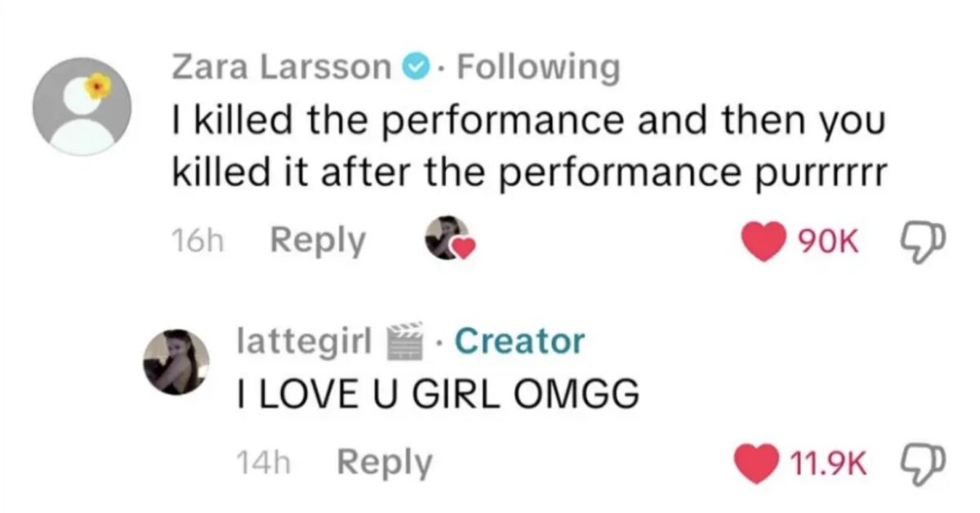
Task: Click the liked-by-creator avatar with heart badge
Action: point(448,239)
